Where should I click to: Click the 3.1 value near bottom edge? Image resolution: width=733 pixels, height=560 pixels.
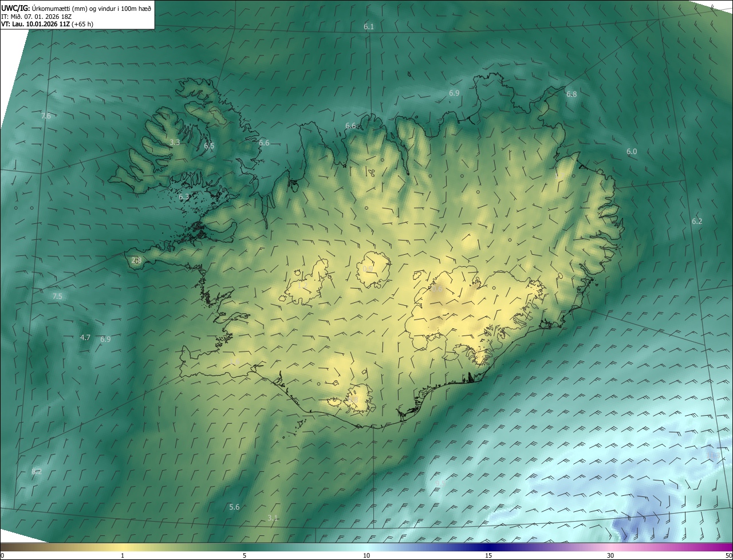point(273,518)
